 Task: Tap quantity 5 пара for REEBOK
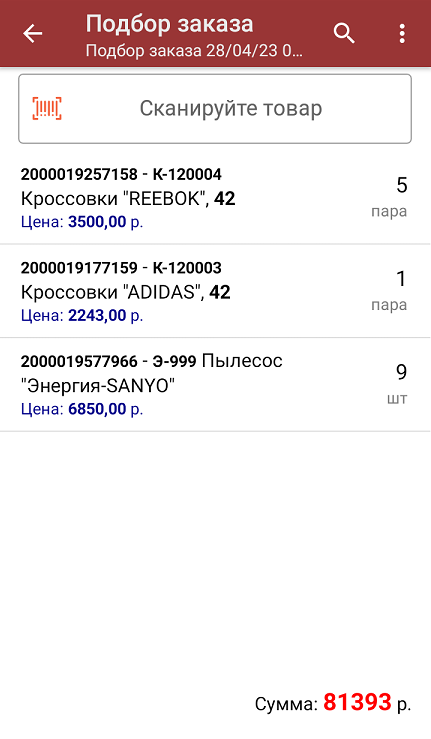point(390,197)
